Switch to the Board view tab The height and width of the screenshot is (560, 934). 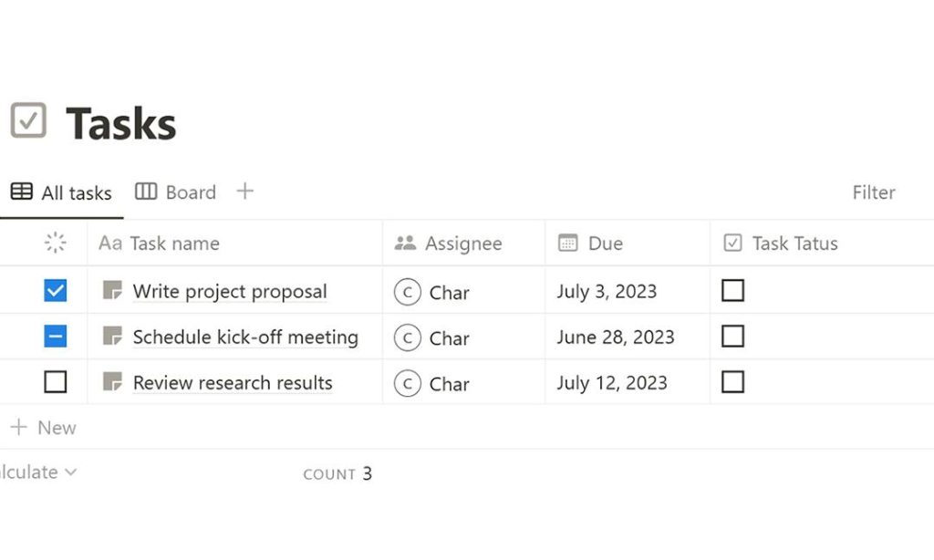pyautogui.click(x=176, y=192)
